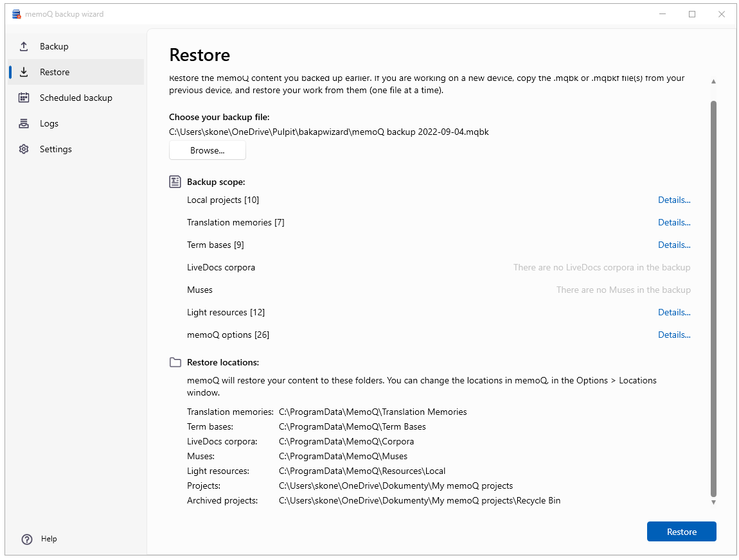
Task: Open Details for Local projects
Action: [x=674, y=200]
